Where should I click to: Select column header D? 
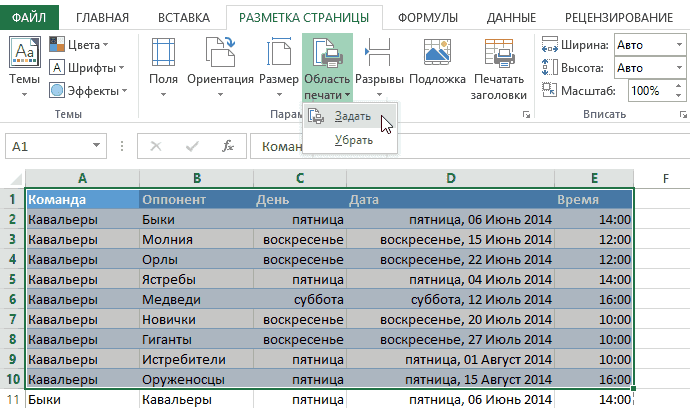(x=451, y=178)
